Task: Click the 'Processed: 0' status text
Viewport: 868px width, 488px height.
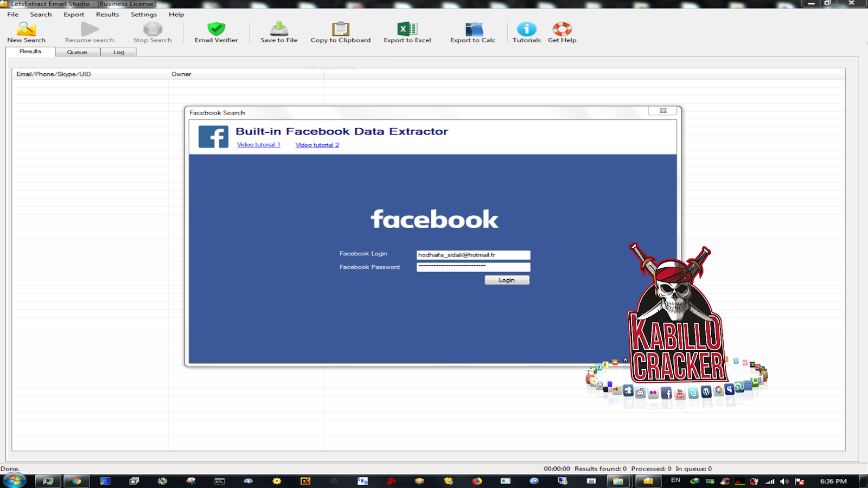Action: click(651, 469)
